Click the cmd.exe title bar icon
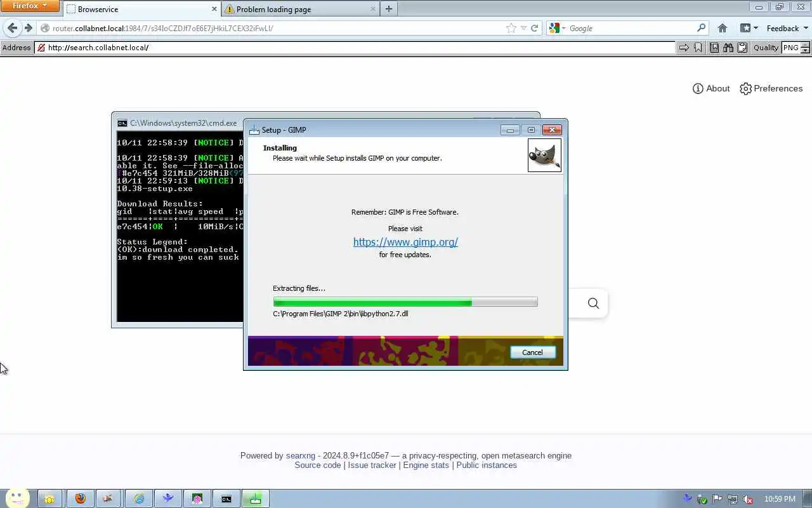Screen dimensions: 812x508 pos(122,123)
